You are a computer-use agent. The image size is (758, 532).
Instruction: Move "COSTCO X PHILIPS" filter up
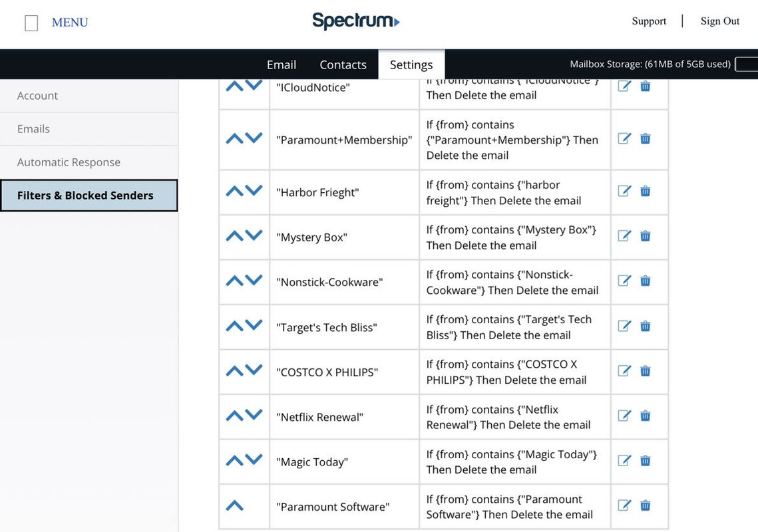234,371
